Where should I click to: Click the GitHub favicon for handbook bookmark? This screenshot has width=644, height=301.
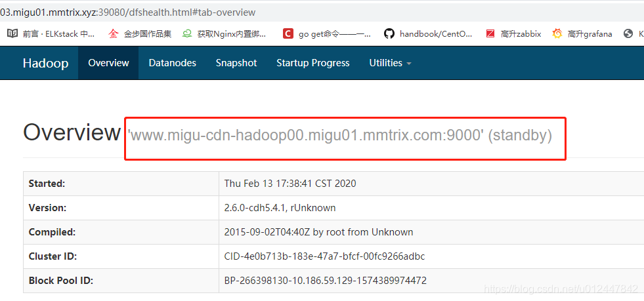[x=389, y=33]
